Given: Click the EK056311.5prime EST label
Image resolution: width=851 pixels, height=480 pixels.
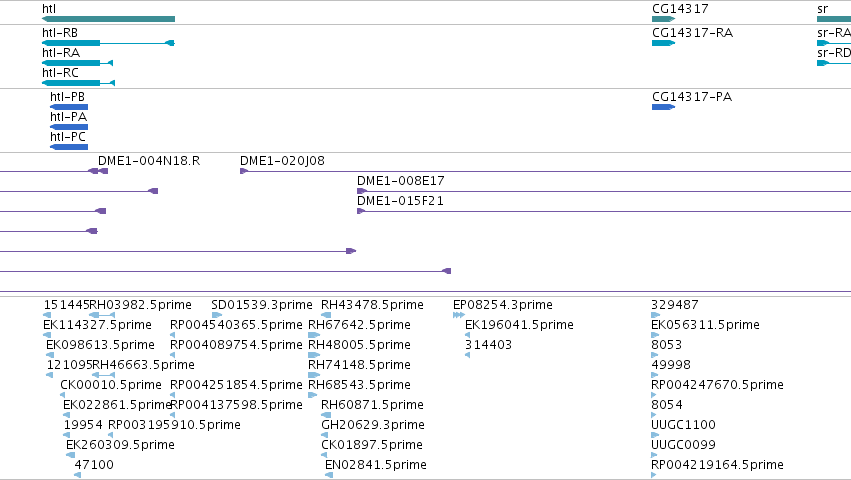Looking at the screenshot, I should (x=705, y=325).
